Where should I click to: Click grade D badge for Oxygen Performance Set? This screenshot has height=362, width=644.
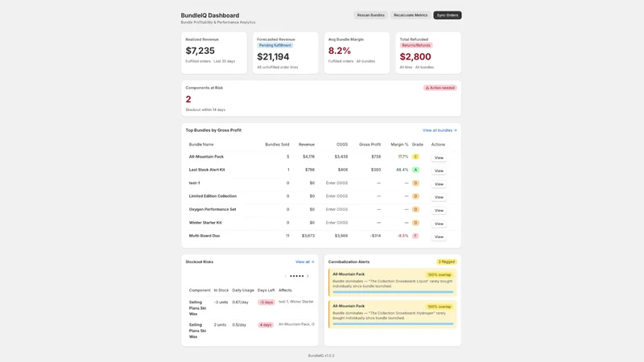(x=415, y=209)
